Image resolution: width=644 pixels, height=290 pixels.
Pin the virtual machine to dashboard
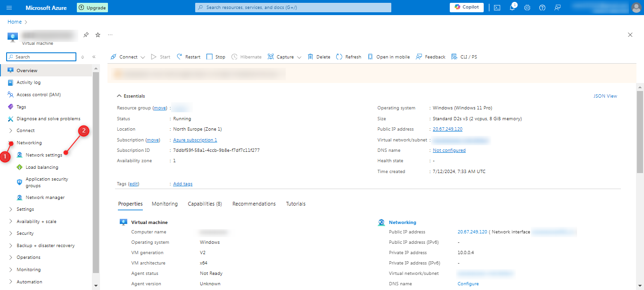coord(86,35)
